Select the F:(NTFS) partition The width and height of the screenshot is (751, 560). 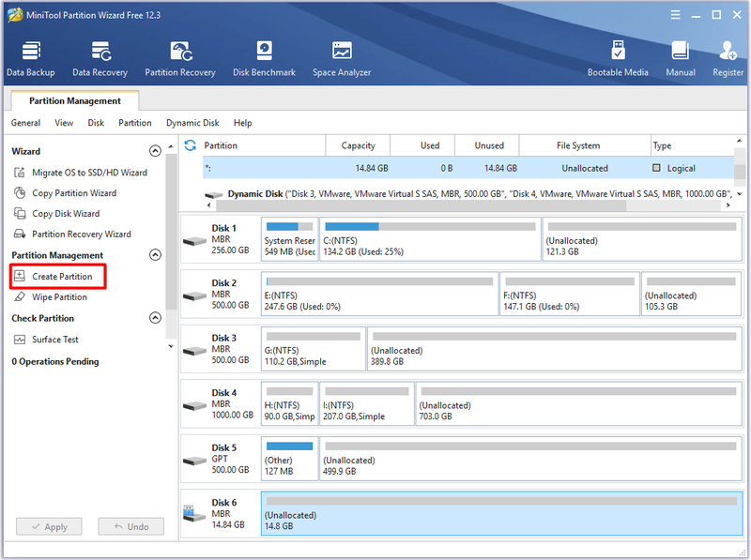(x=570, y=295)
